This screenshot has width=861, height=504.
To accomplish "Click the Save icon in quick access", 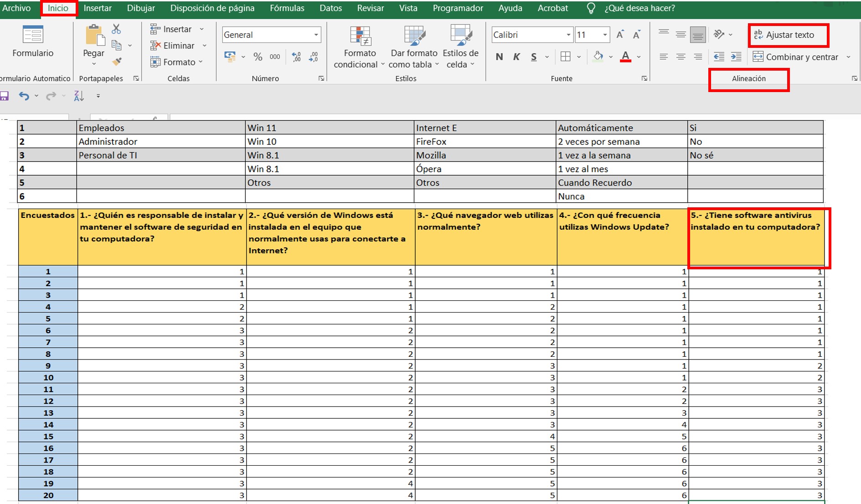I will click(x=4, y=96).
